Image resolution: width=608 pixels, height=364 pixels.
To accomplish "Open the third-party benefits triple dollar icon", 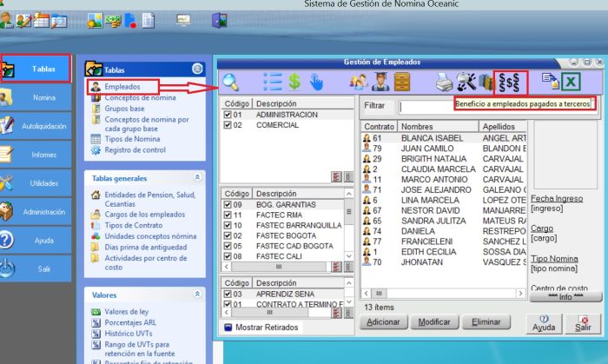I will point(510,83).
